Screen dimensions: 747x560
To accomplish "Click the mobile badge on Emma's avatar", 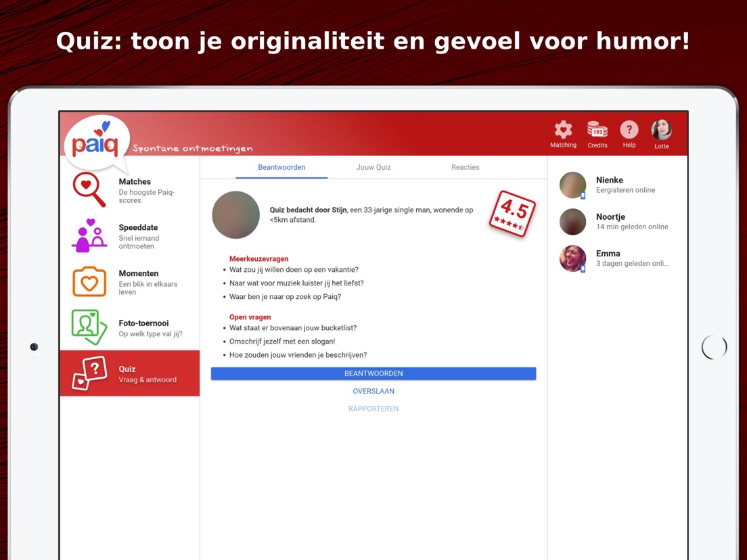I will tap(583, 269).
